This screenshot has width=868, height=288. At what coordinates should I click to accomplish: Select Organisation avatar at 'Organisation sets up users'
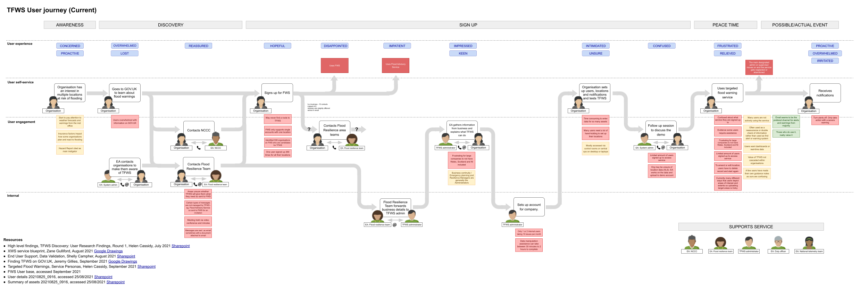pos(578,102)
